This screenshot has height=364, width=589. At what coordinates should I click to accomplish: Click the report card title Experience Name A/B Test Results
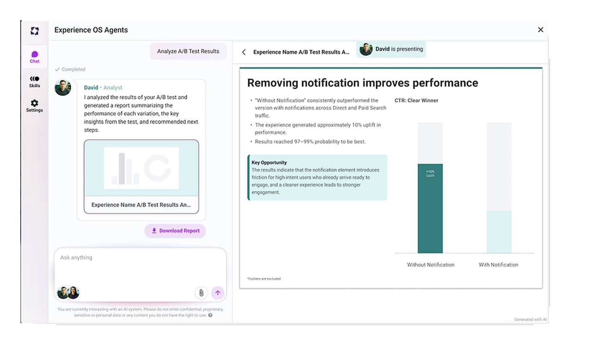pos(141,205)
